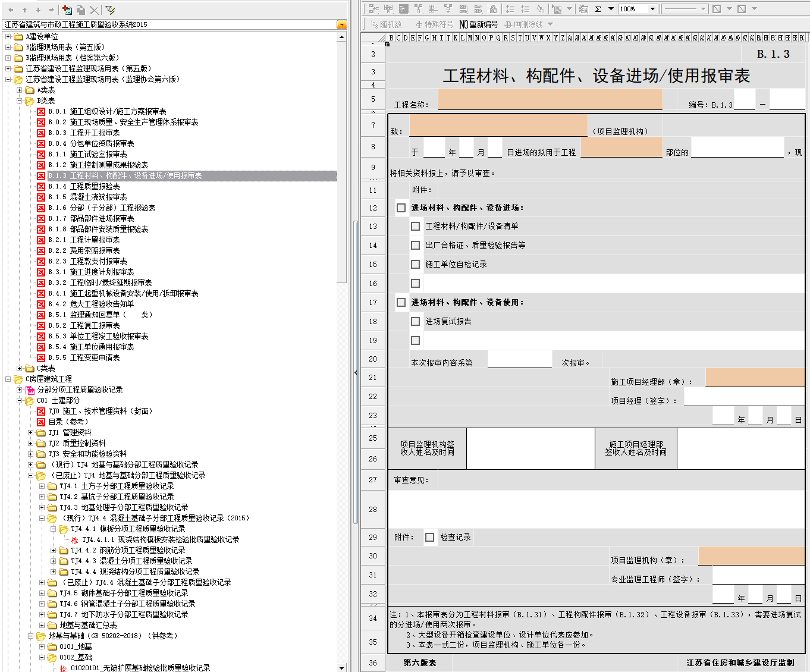This screenshot has height=672, width=810.
Task: Click the padlock protect icon in sheet toolbar
Action: (x=493, y=9)
